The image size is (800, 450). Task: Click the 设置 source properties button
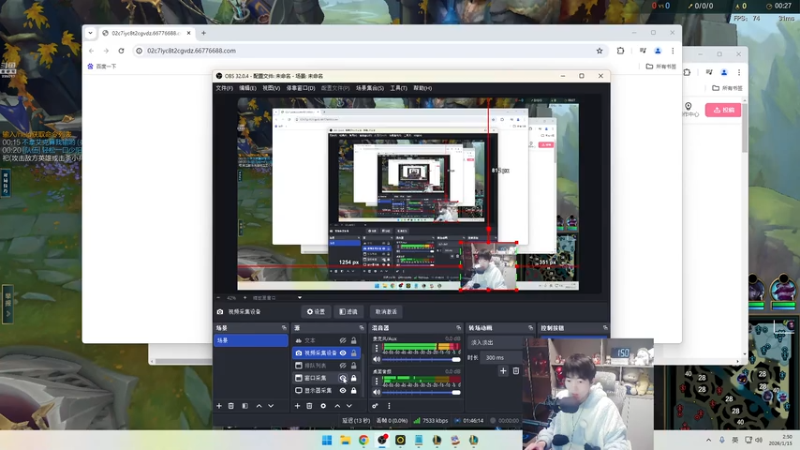316,312
